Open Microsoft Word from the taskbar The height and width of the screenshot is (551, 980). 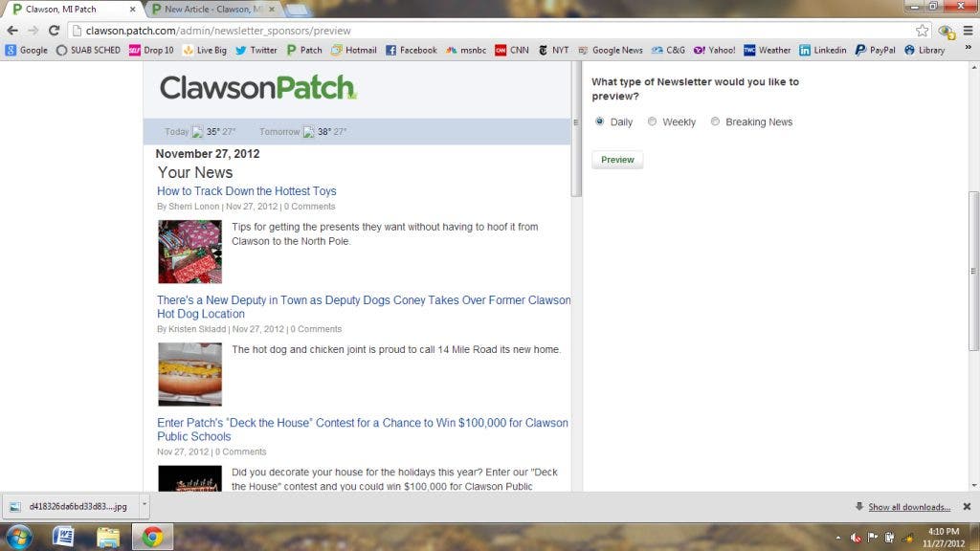[x=63, y=538]
